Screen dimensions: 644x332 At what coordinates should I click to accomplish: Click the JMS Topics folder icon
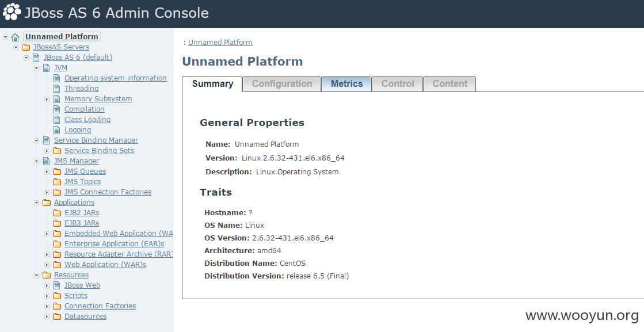57,182
